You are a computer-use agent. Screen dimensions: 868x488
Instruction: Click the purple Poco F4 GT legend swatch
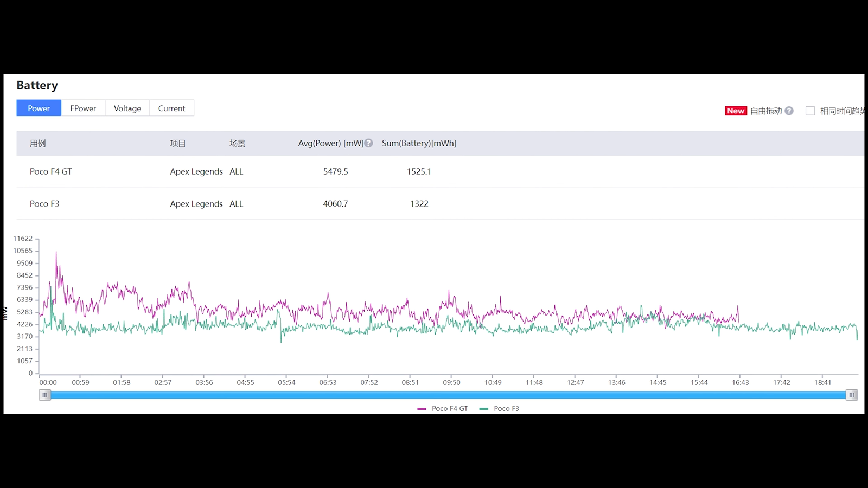pyautogui.click(x=422, y=409)
